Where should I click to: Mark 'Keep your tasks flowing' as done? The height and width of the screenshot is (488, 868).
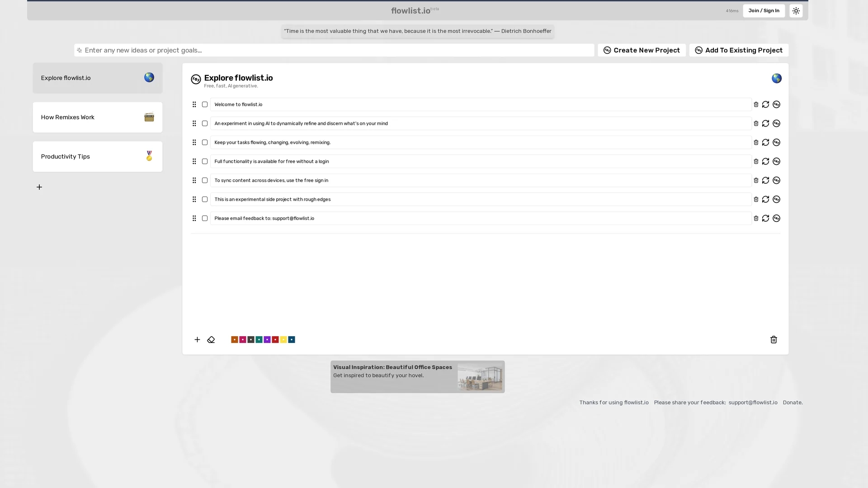[205, 142]
